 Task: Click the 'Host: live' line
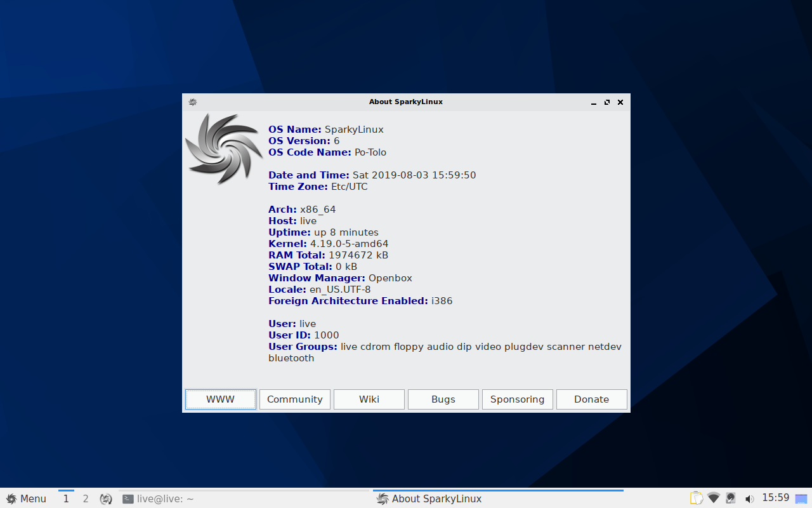click(x=292, y=221)
